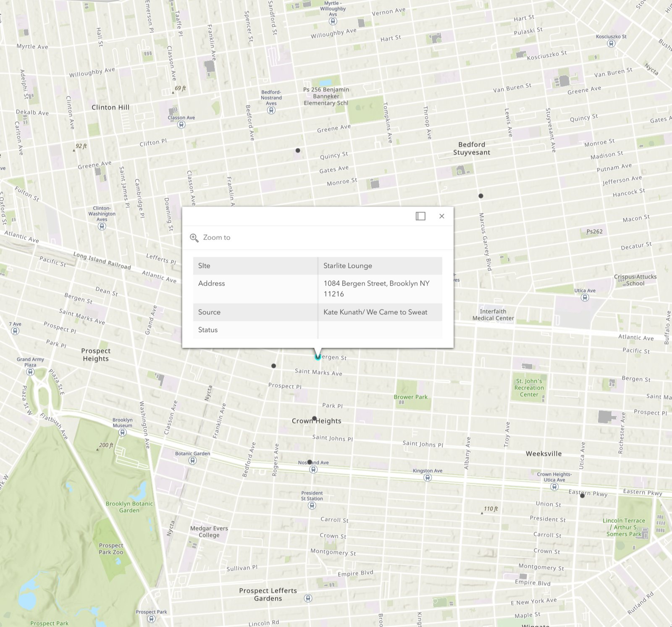
Task: Click the "Starlite Lounge" value in the popup
Action: pos(348,266)
